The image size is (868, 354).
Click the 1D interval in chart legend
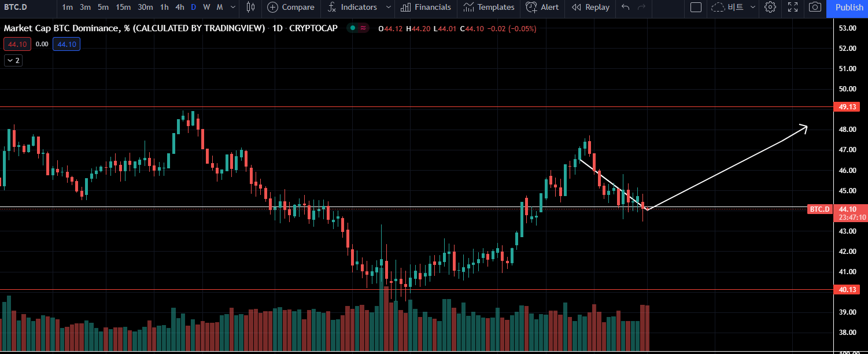pyautogui.click(x=277, y=28)
